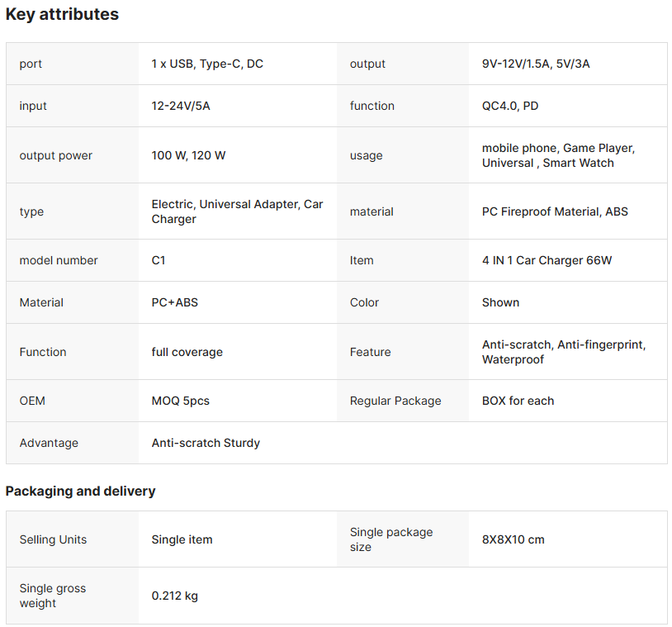Click the Feature value Anti-scratch, Anti-fingerprint
Viewport: 672px width, 627px height.
(x=563, y=352)
